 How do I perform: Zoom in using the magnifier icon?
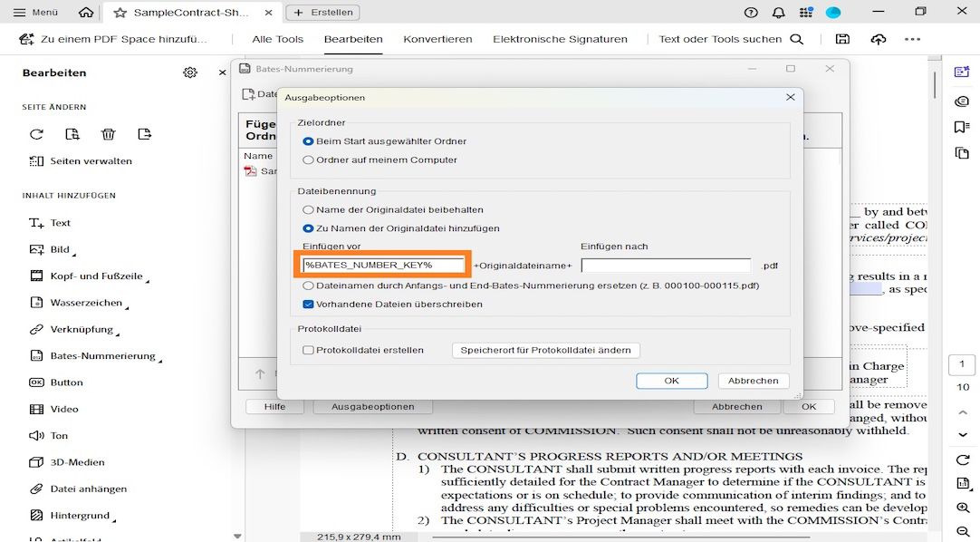963,508
